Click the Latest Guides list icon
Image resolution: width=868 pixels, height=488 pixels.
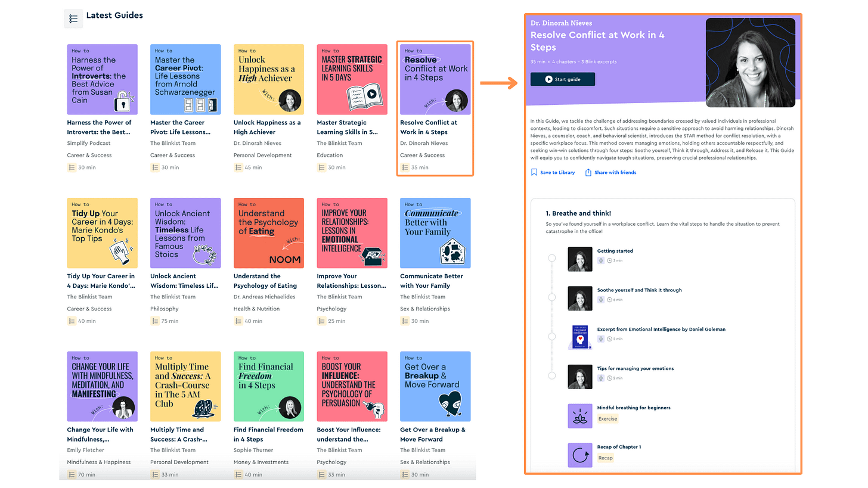73,18
